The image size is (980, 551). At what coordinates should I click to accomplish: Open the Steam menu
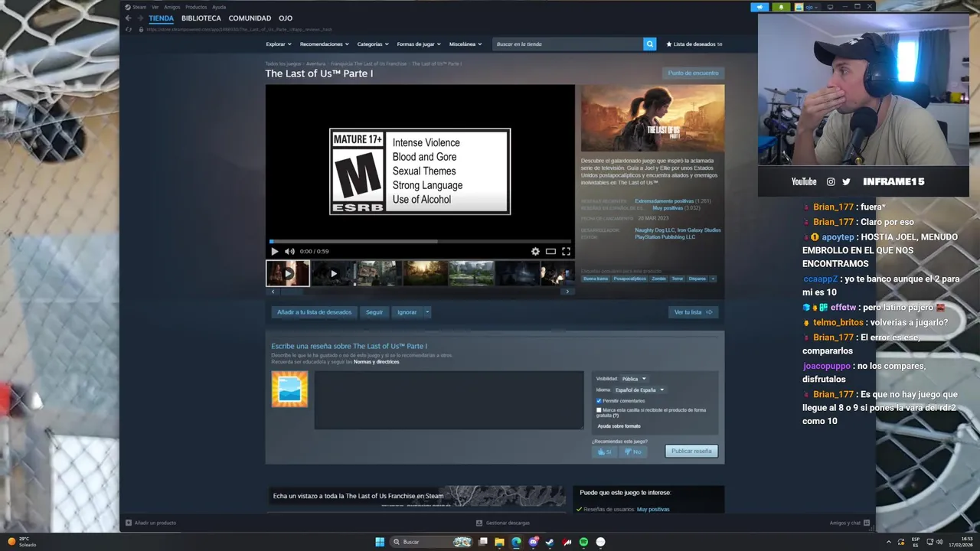136,7
